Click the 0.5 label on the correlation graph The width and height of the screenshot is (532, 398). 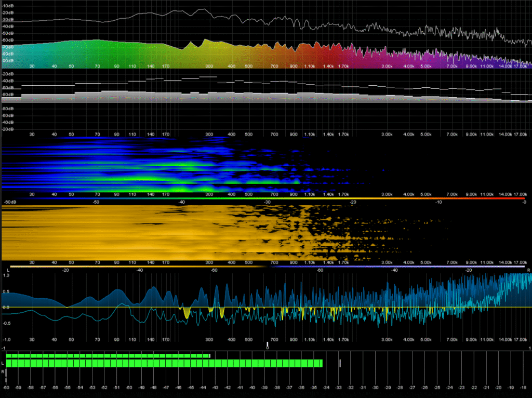click(6, 291)
